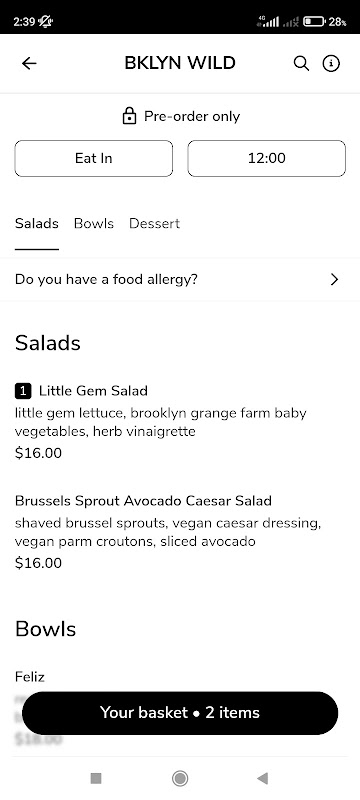The height and width of the screenshot is (800, 360).
Task: Tap the Android back triangle icon
Action: click(263, 778)
